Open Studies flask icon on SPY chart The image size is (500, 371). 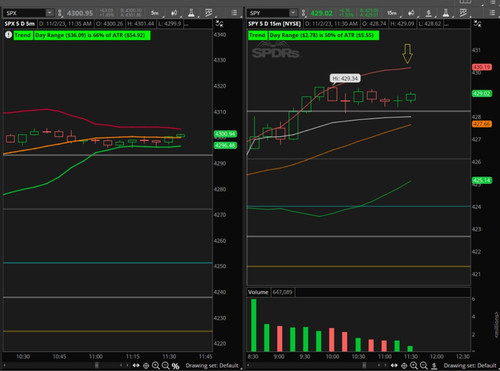point(446,13)
